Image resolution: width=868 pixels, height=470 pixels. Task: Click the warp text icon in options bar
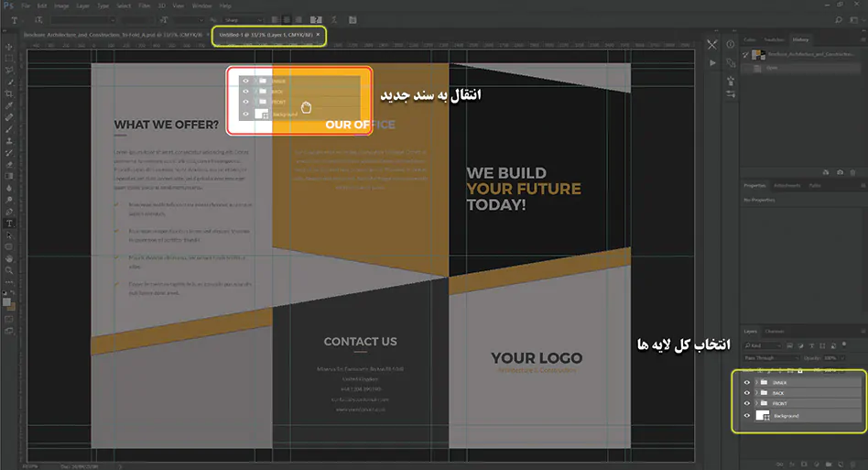[334, 20]
